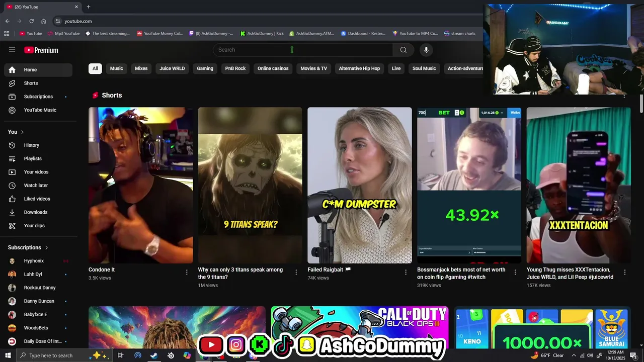
Task: Select the All filter chip
Action: pyautogui.click(x=95, y=68)
